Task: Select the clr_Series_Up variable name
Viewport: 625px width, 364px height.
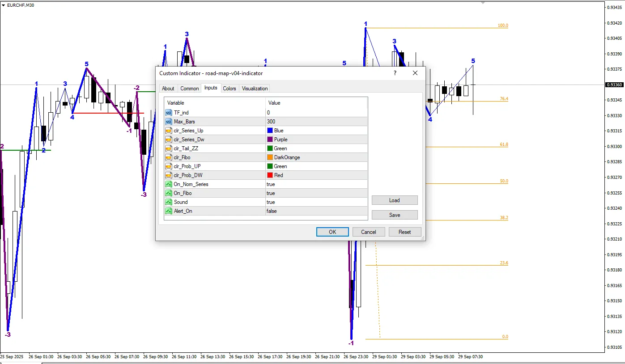Action: coord(188,131)
